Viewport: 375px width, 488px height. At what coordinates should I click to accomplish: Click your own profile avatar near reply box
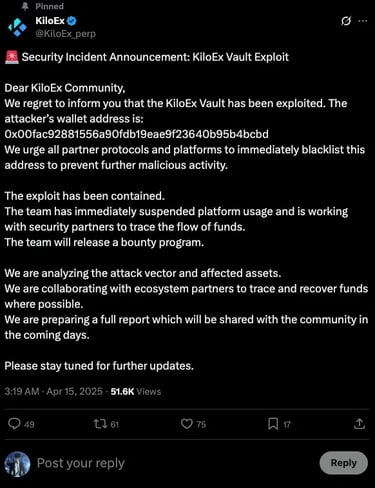[17, 464]
